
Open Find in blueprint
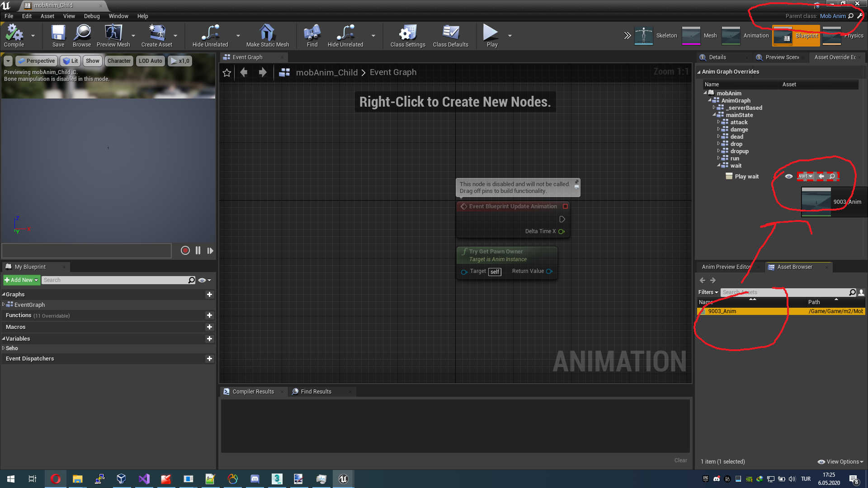pos(312,36)
